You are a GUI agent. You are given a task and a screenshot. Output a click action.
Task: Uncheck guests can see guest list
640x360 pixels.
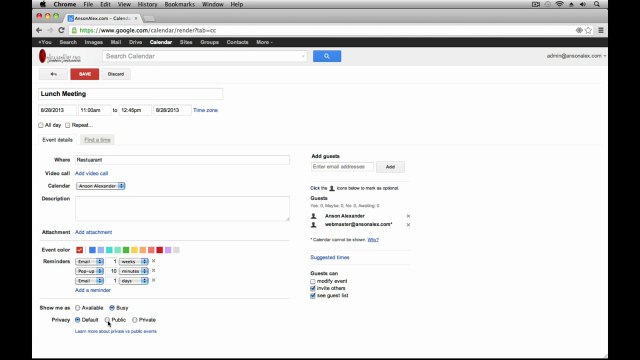313,296
